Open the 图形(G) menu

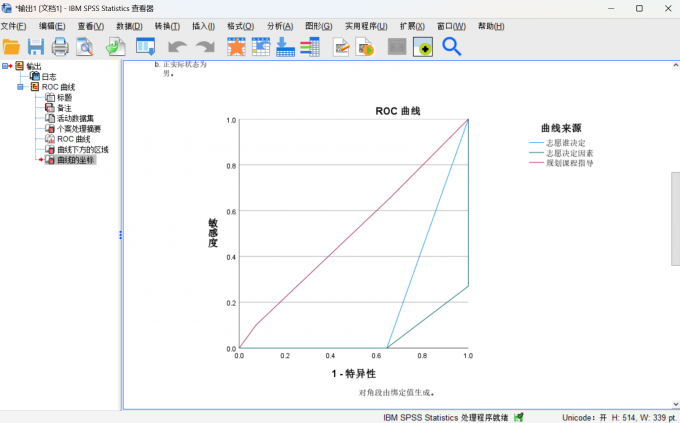(319, 26)
